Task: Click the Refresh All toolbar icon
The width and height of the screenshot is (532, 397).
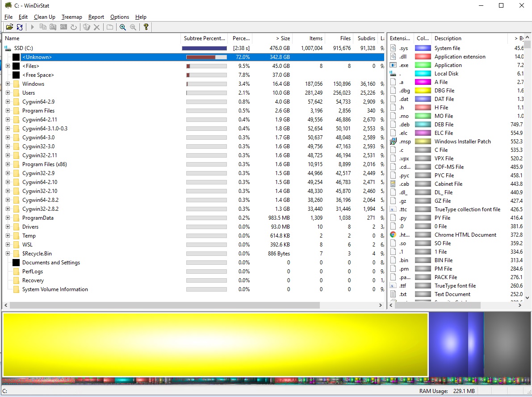Action: tap(20, 27)
